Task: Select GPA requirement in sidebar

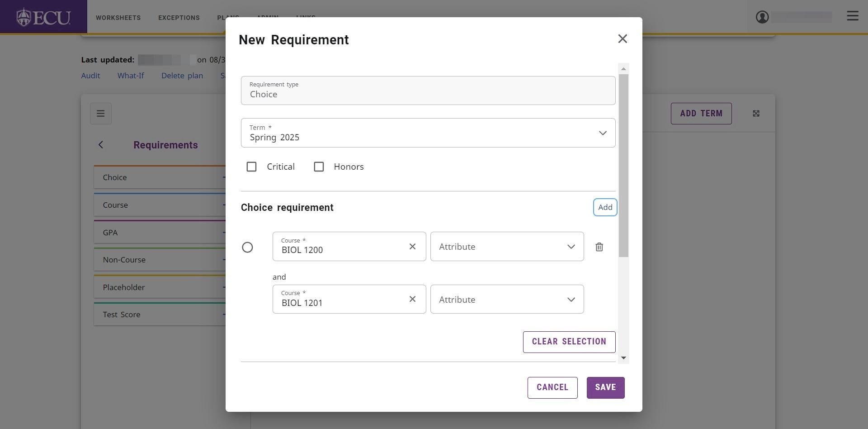Action: pos(160,233)
